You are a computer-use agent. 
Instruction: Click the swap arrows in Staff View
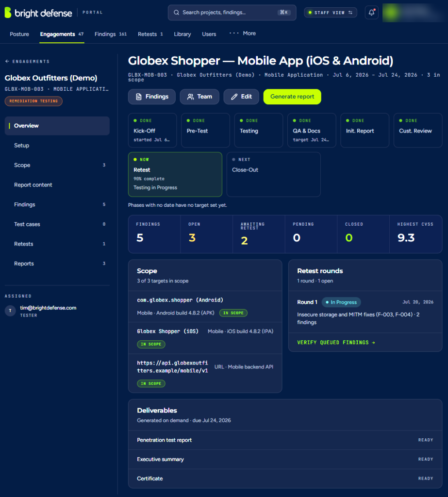click(x=350, y=13)
